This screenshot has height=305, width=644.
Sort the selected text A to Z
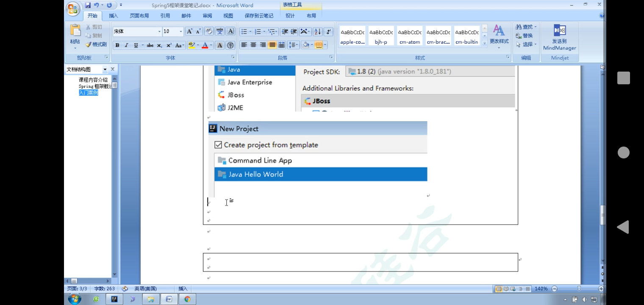(x=317, y=32)
